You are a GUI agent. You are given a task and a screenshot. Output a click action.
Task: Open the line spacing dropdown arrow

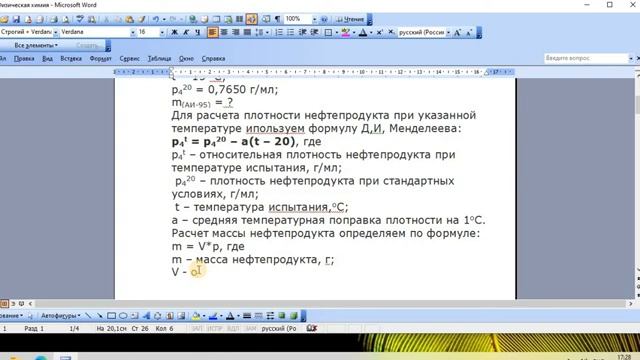(267, 32)
